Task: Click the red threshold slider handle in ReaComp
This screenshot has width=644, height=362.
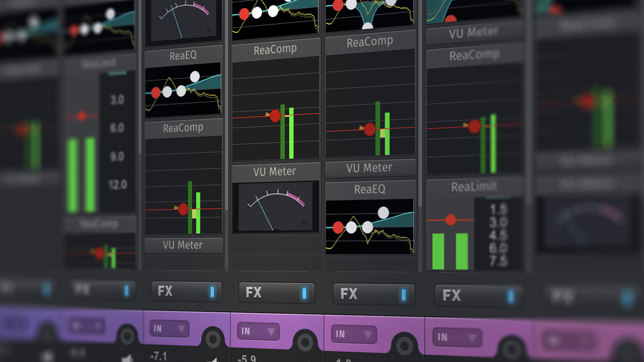Action: [x=274, y=115]
